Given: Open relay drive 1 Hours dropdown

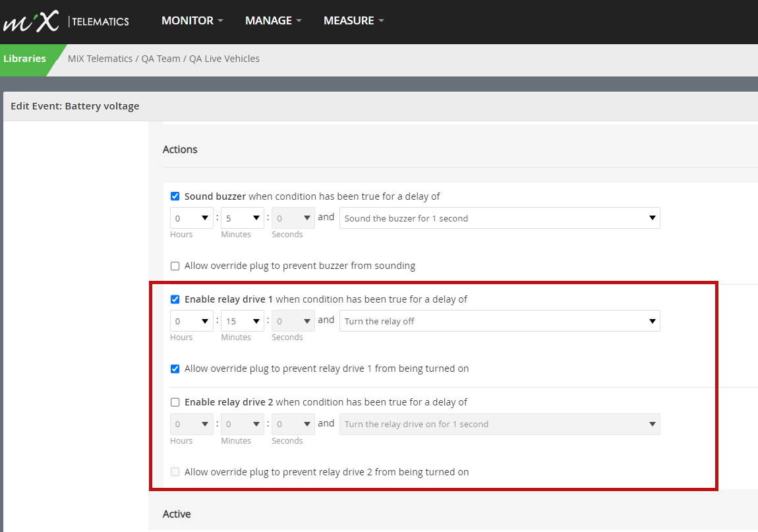Looking at the screenshot, I should pyautogui.click(x=191, y=321).
